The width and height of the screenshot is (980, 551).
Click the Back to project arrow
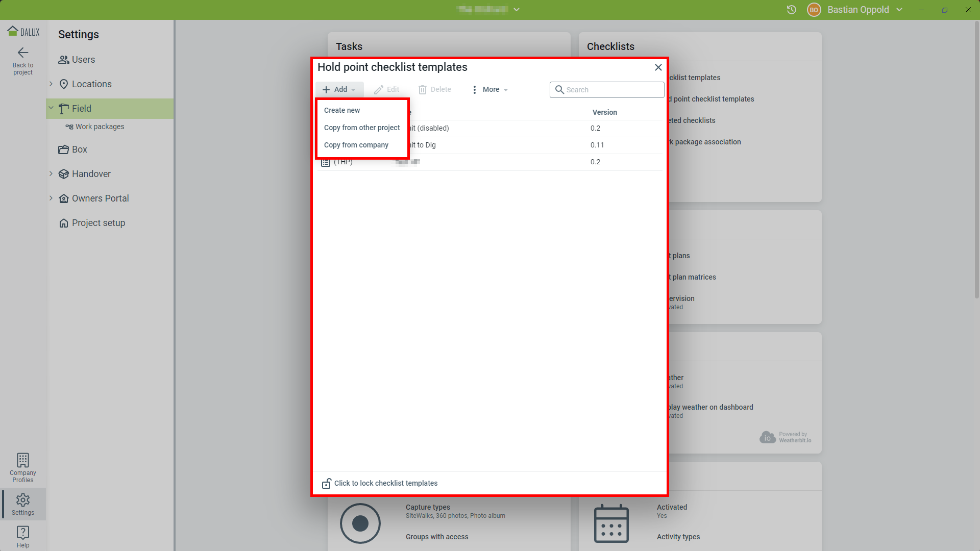coord(23,53)
